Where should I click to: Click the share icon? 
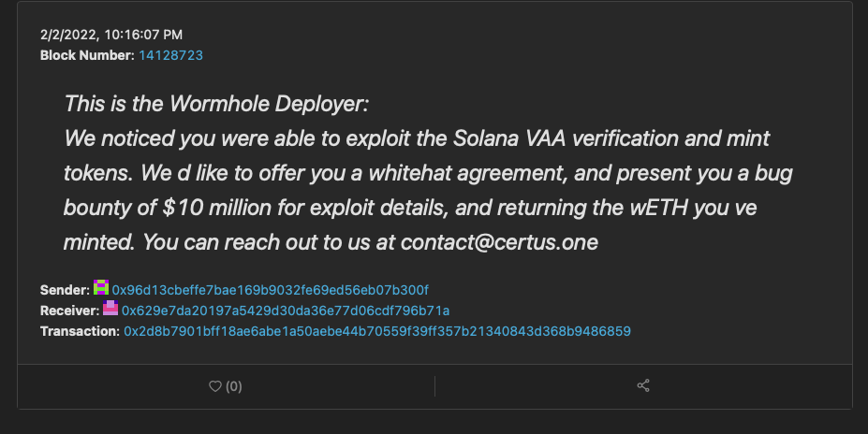643,385
